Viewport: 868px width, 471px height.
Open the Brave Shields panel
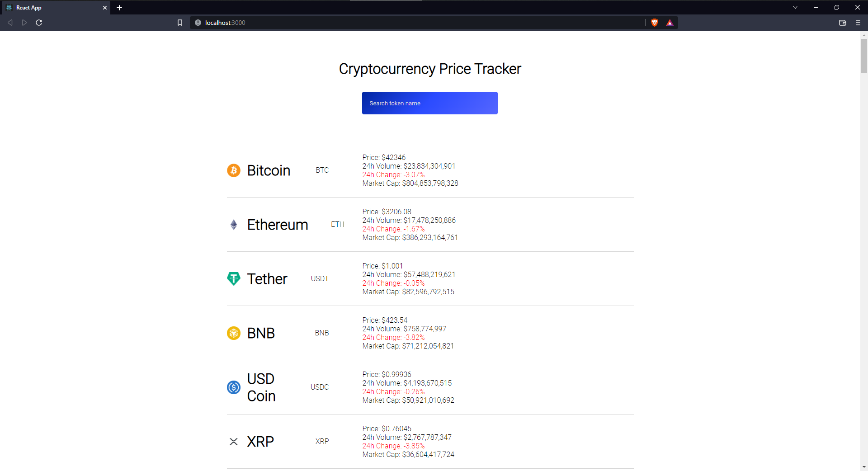(654, 23)
